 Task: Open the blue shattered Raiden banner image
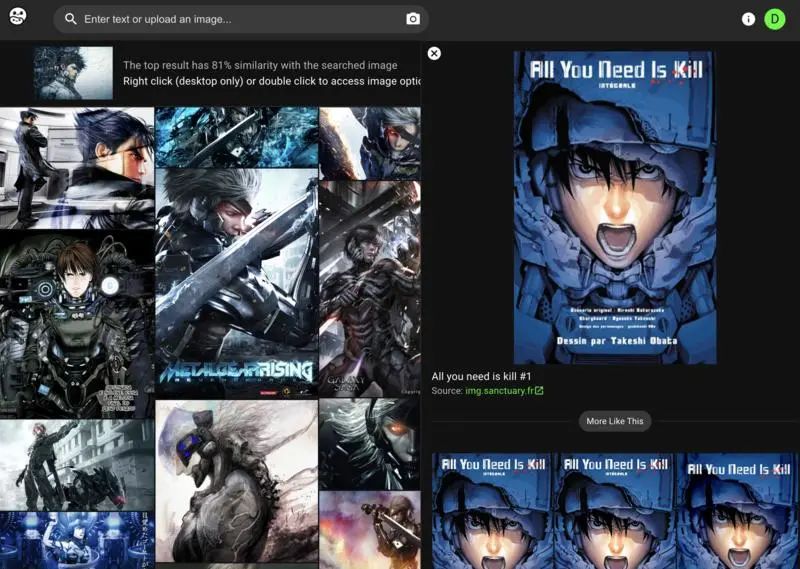coord(237,137)
